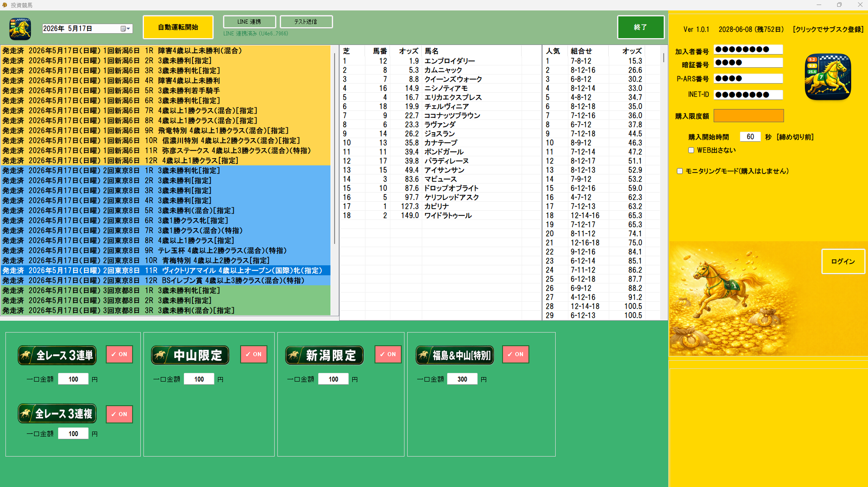Click the green 終了 button
Viewport: 868px width, 487px height.
(641, 27)
